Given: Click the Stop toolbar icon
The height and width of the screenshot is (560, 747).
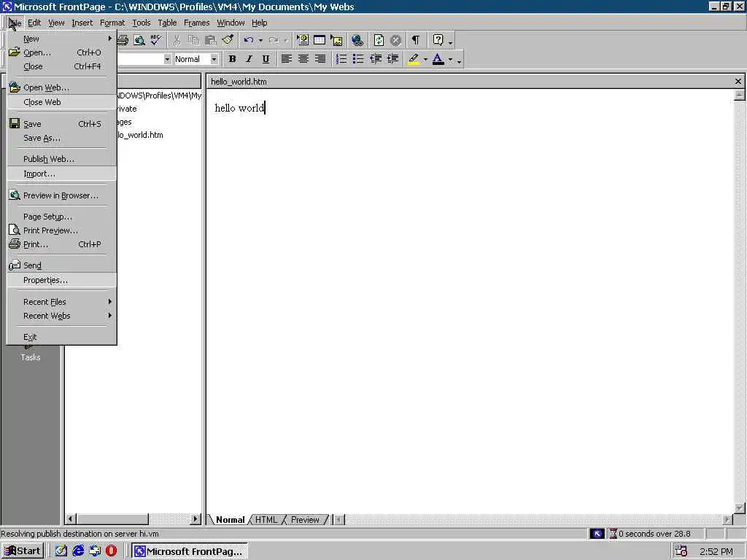Looking at the screenshot, I should (395, 41).
